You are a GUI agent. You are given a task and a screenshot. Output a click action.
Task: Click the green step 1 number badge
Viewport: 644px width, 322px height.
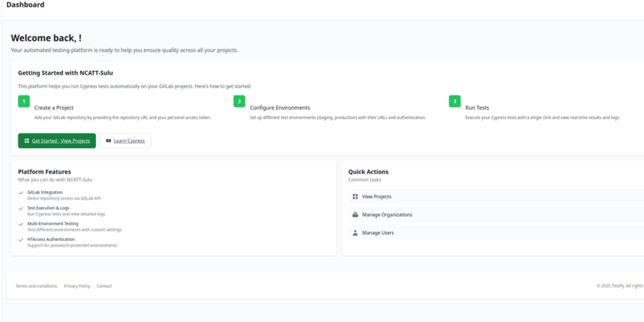point(24,101)
